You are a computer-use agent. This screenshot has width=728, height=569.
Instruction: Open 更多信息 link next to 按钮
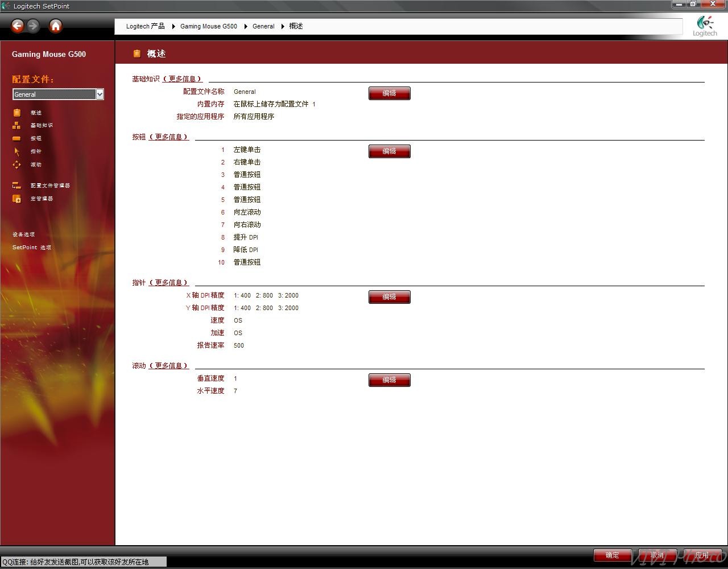click(169, 137)
